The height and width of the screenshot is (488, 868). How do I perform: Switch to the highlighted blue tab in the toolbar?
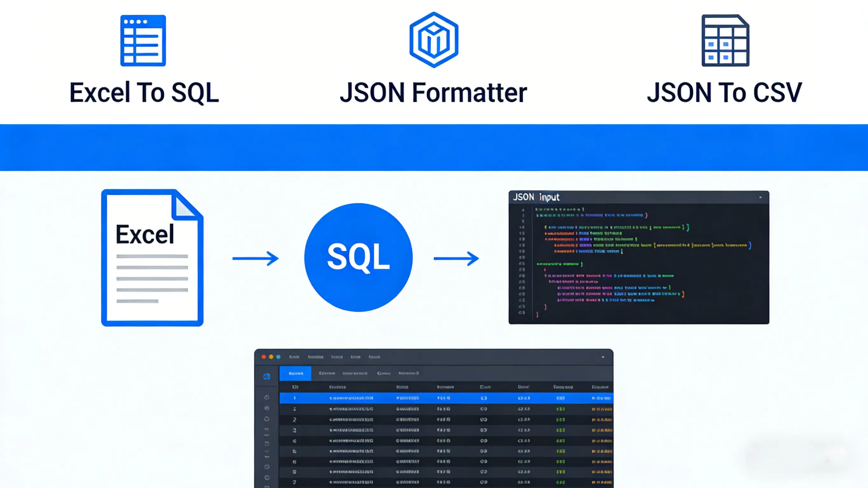coord(295,374)
